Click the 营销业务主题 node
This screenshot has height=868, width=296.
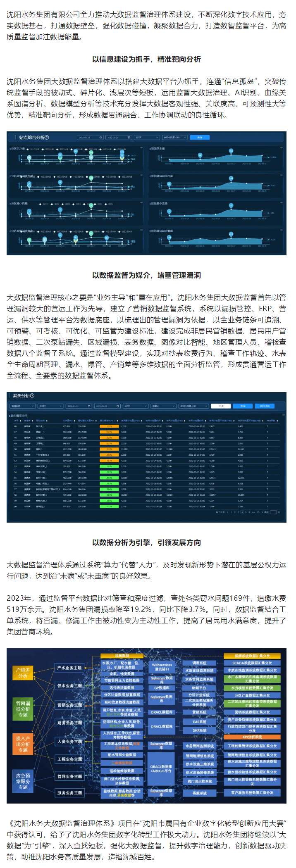pyautogui.click(x=69, y=705)
